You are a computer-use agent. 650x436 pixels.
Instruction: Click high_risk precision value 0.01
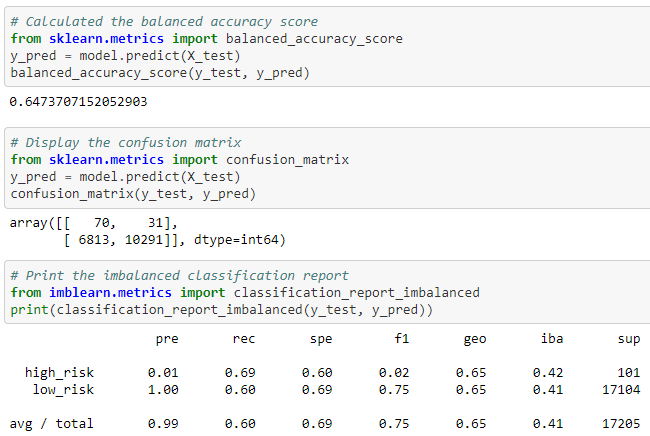coord(163,373)
